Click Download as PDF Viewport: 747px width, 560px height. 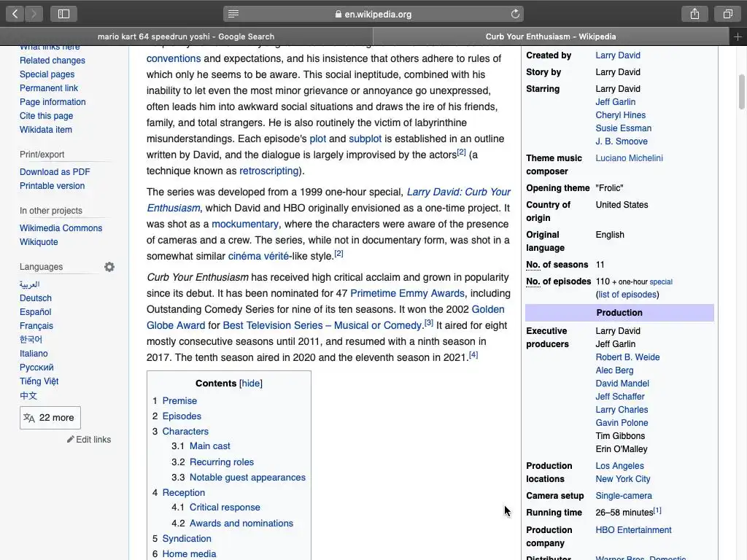[55, 172]
